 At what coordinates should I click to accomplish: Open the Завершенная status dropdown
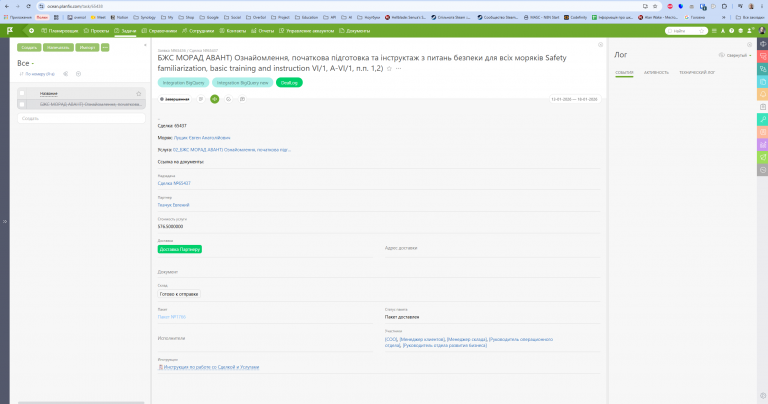point(174,99)
